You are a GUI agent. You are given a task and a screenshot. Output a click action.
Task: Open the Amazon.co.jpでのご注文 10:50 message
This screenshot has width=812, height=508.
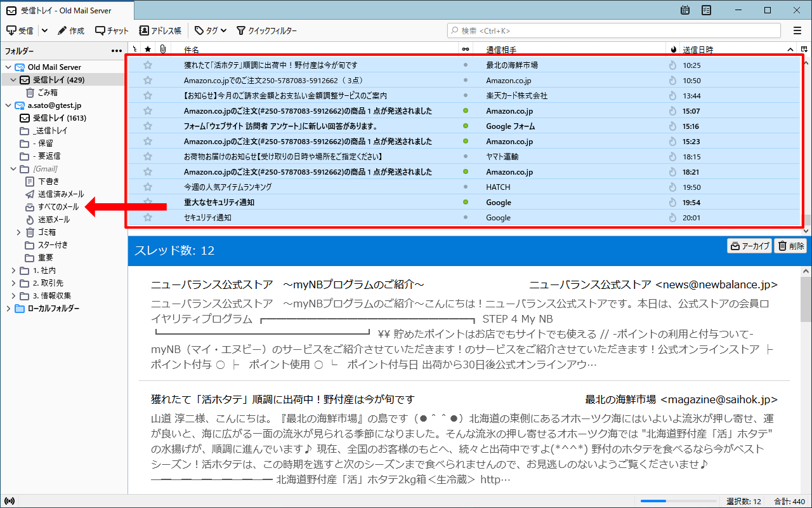(x=464, y=80)
